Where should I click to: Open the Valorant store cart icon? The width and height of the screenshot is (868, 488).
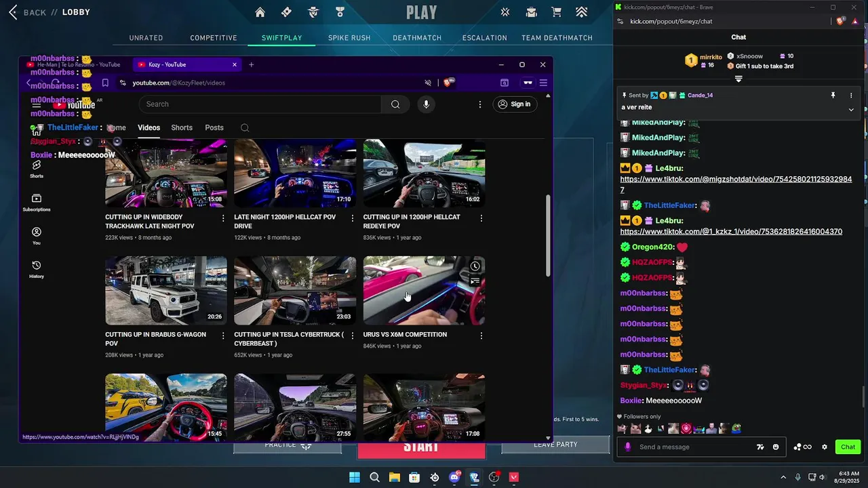[x=557, y=12]
